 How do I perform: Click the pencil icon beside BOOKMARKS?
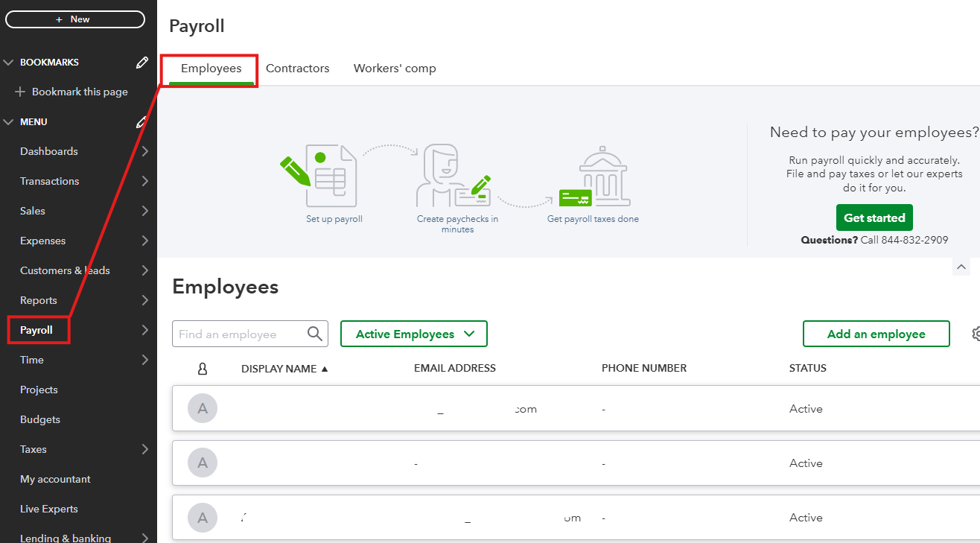[x=141, y=63]
